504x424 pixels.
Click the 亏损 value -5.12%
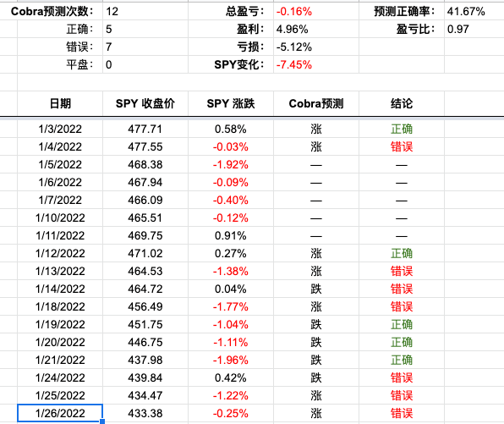coord(293,47)
